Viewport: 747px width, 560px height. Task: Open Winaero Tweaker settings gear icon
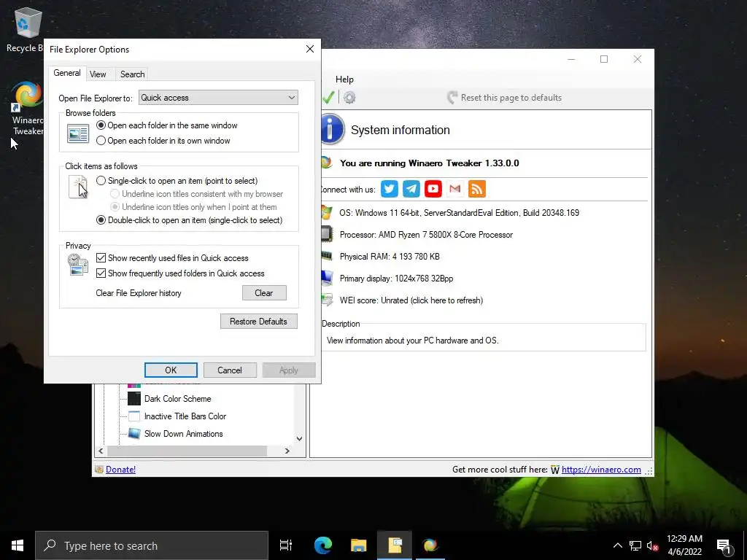pos(349,98)
